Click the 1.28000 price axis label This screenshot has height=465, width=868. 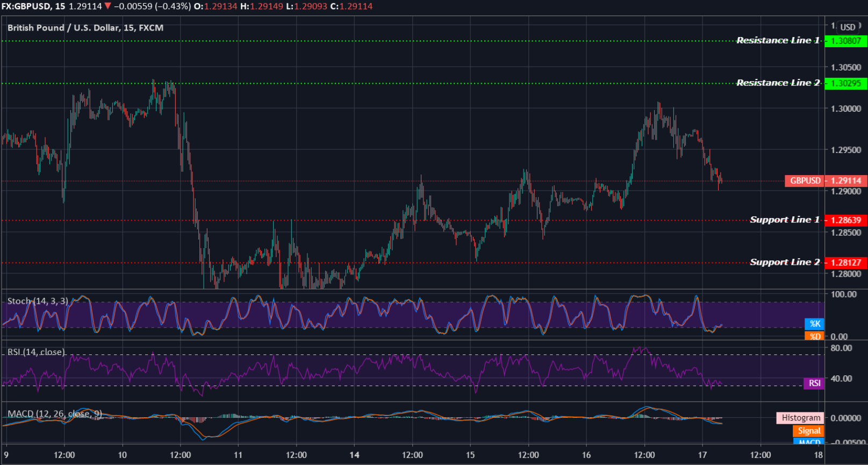pyautogui.click(x=846, y=274)
